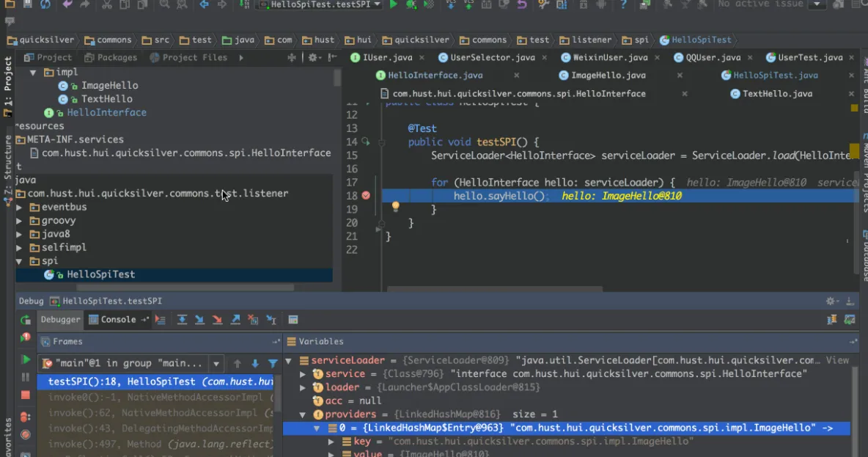Switch to Packages view in Project panel
Image resolution: width=868 pixels, height=457 pixels.
111,58
